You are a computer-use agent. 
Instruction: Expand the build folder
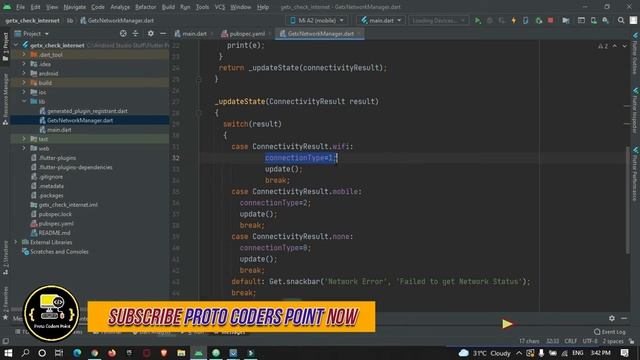pos(24,82)
